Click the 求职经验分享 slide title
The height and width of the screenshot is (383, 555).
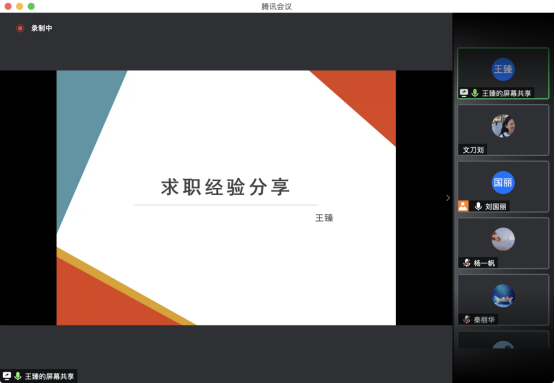pos(225,187)
